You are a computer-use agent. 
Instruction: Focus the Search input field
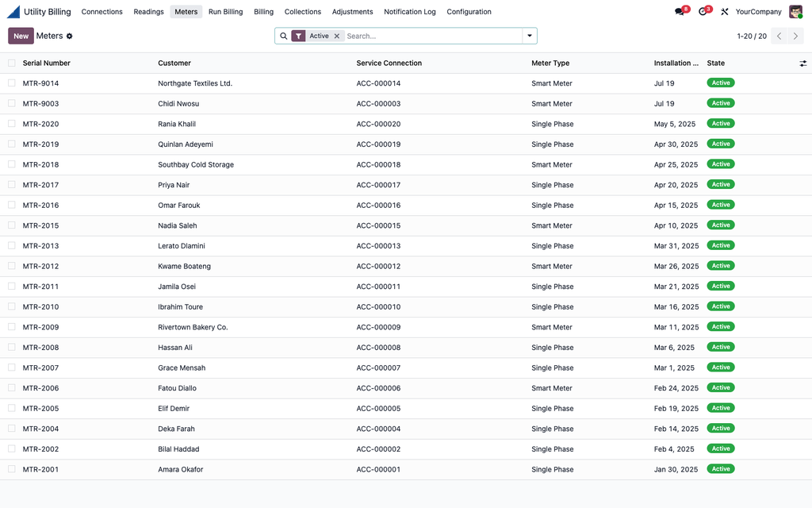(432, 36)
